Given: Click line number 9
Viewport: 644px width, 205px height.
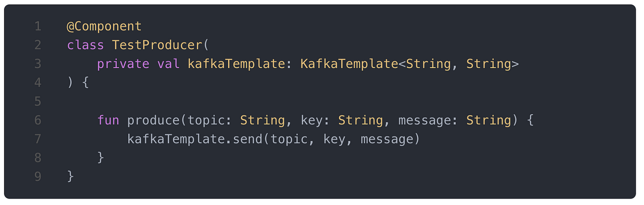Looking at the screenshot, I should (x=38, y=177).
